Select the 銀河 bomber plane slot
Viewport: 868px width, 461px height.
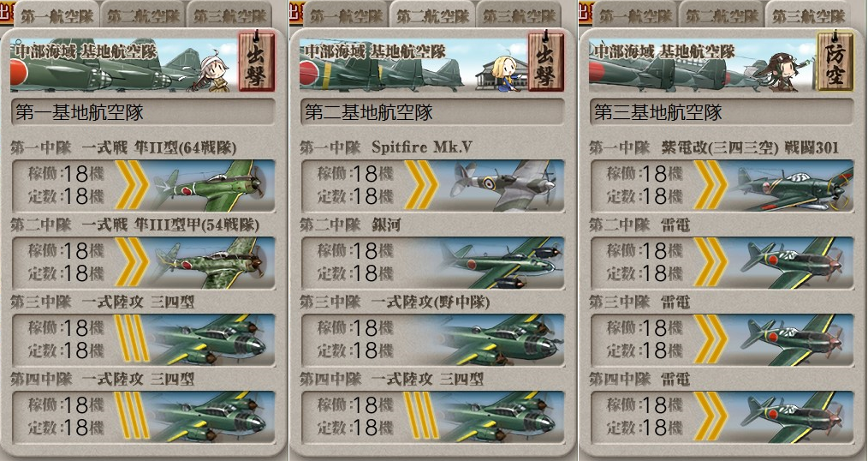point(433,263)
